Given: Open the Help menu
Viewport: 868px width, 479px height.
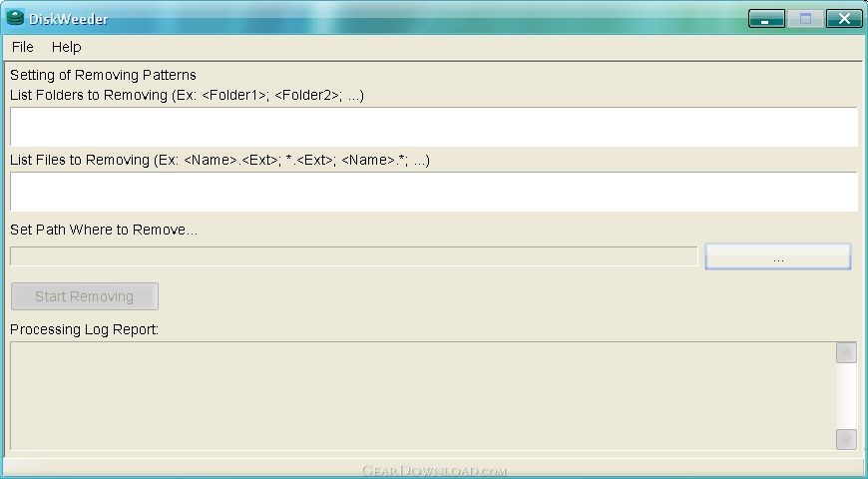Looking at the screenshot, I should point(67,47).
